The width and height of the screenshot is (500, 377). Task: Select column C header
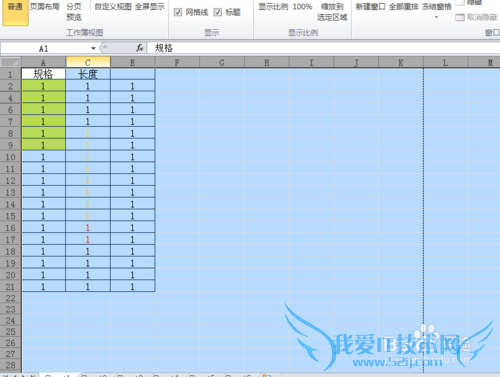pyautogui.click(x=88, y=62)
